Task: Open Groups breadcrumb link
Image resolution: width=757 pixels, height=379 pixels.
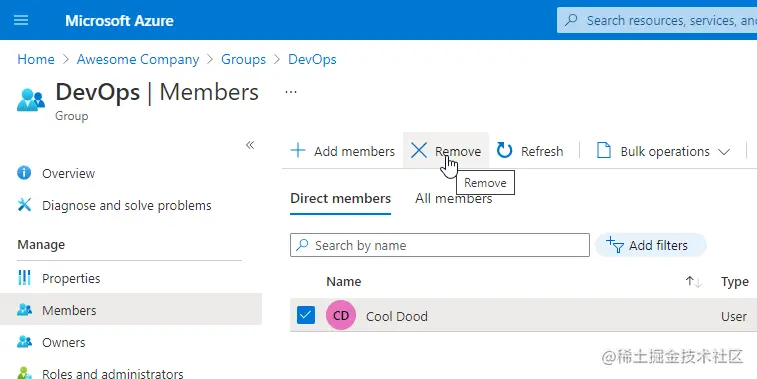Action: point(243,59)
